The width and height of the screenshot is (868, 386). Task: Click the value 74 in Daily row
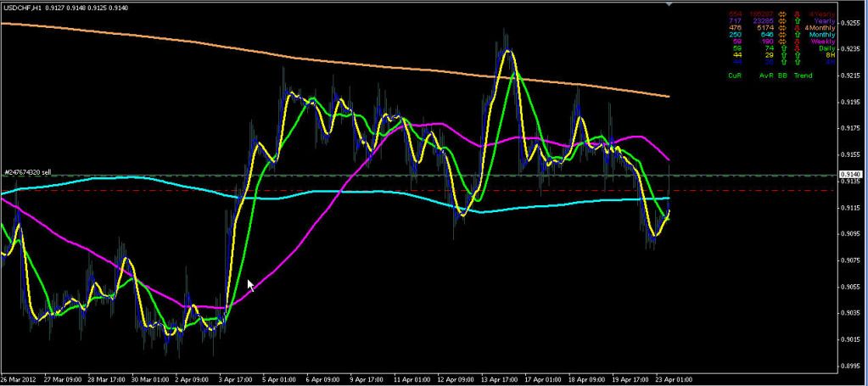pos(770,48)
